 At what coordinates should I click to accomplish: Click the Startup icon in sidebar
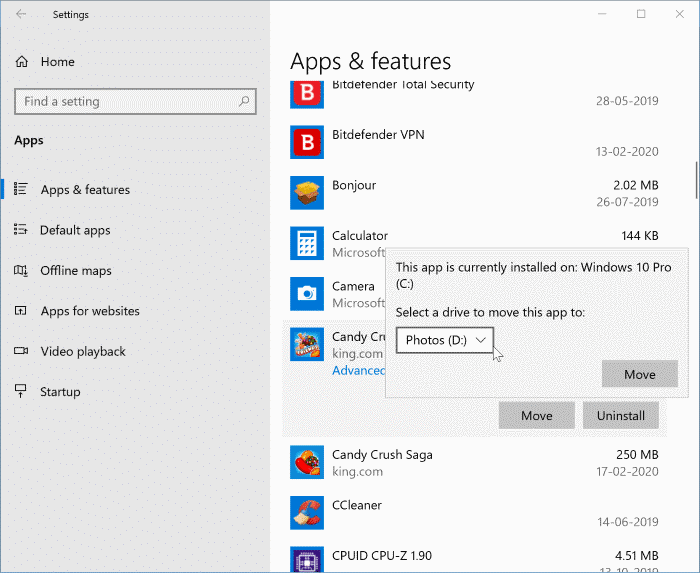(x=21, y=391)
